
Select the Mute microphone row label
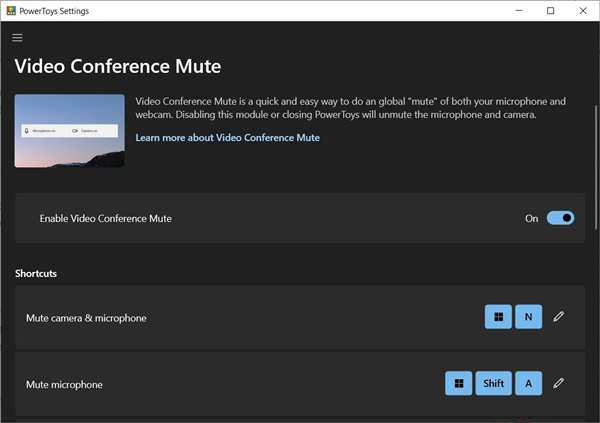[64, 384]
